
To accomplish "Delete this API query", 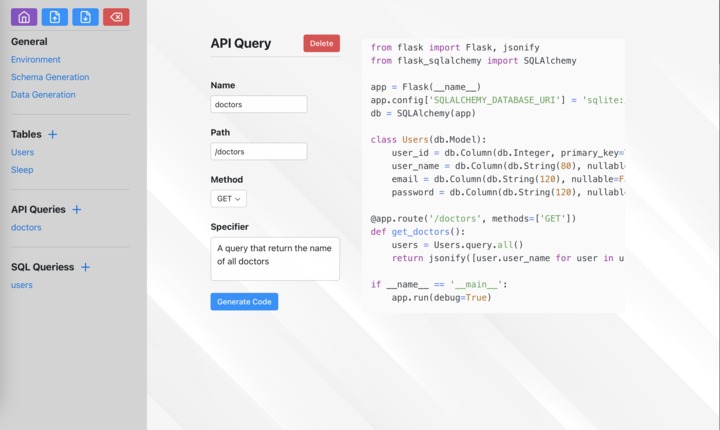I will 321,43.
